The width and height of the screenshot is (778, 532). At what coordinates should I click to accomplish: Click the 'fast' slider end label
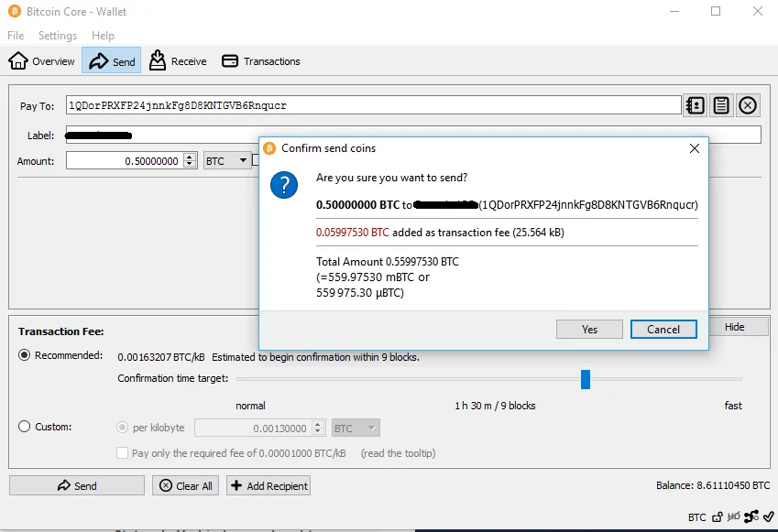click(733, 406)
